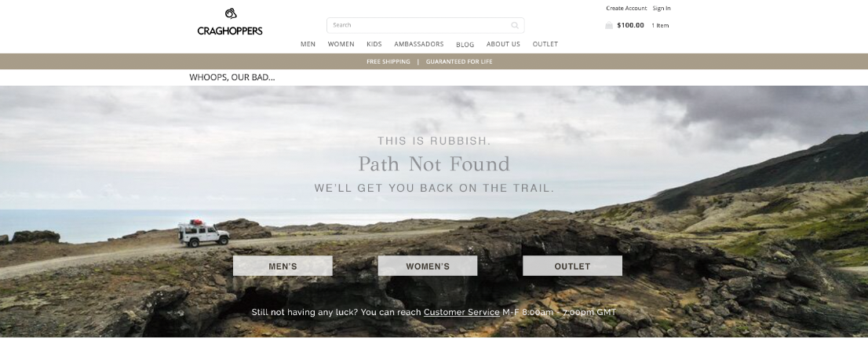This screenshot has height=345, width=868.
Task: Click the Craghoppers logo
Action: [230, 22]
